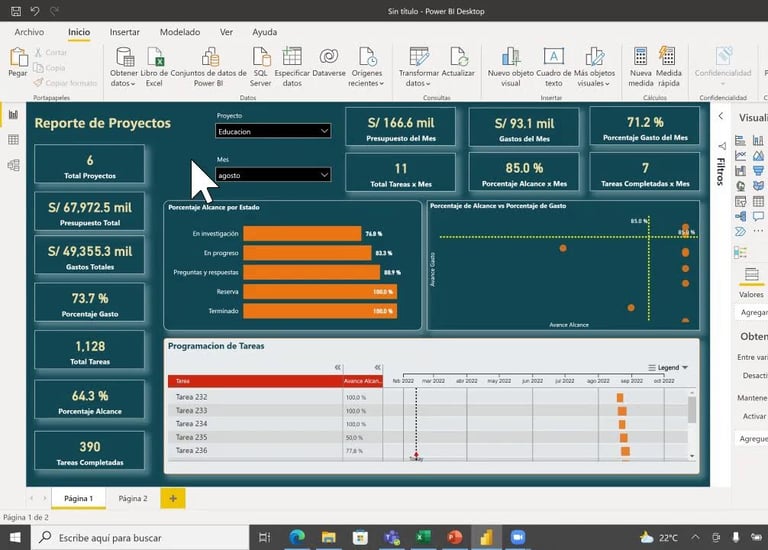
Task: Click the Windows search box
Action: click(141, 537)
